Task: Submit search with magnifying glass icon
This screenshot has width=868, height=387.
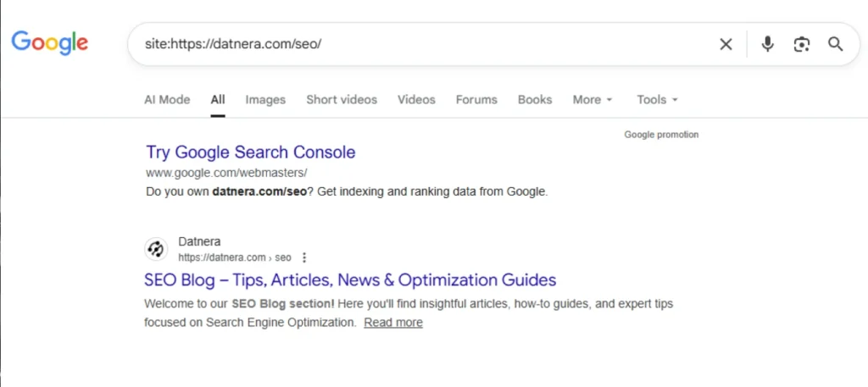Action: pos(835,44)
